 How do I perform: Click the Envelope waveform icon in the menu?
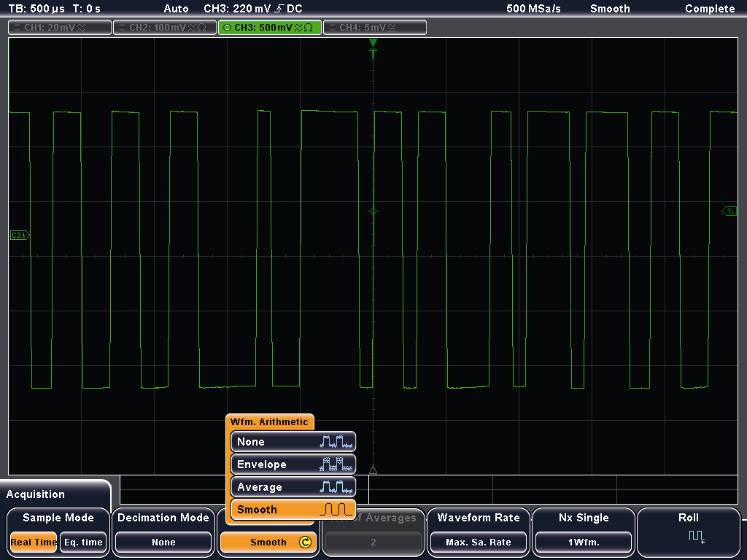pos(336,464)
